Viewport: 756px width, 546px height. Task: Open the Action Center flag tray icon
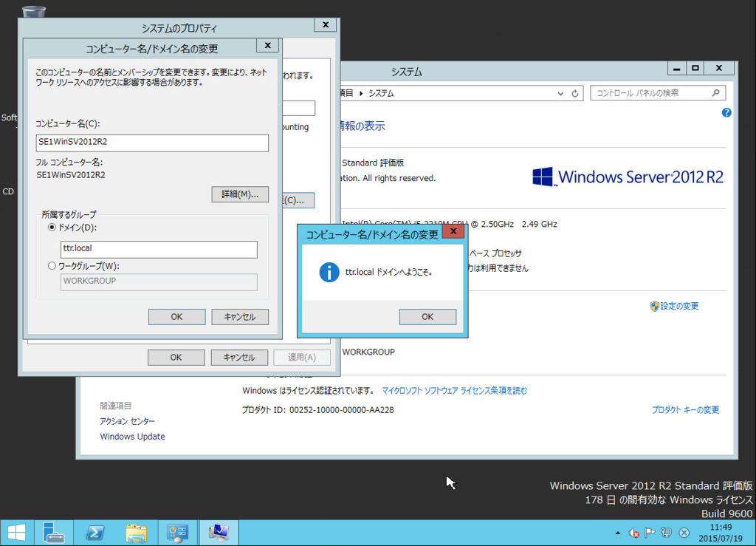pos(650,533)
